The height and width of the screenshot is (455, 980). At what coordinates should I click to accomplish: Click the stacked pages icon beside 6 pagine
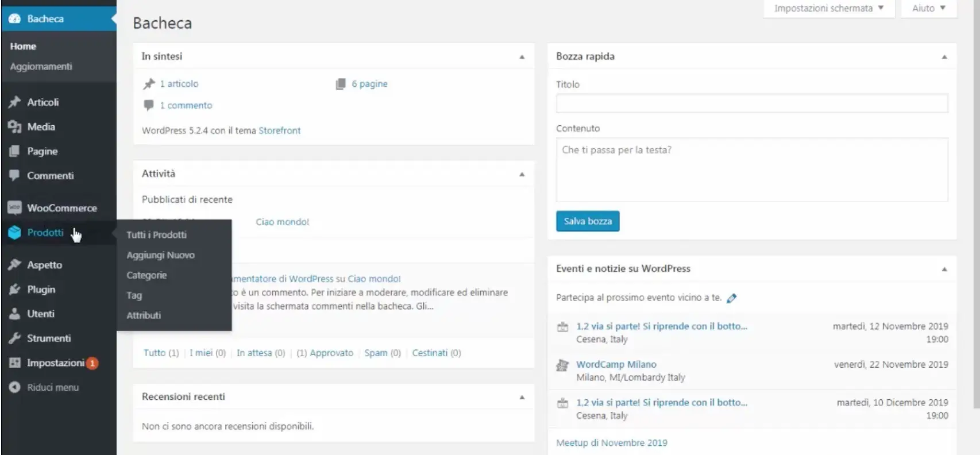(x=341, y=84)
